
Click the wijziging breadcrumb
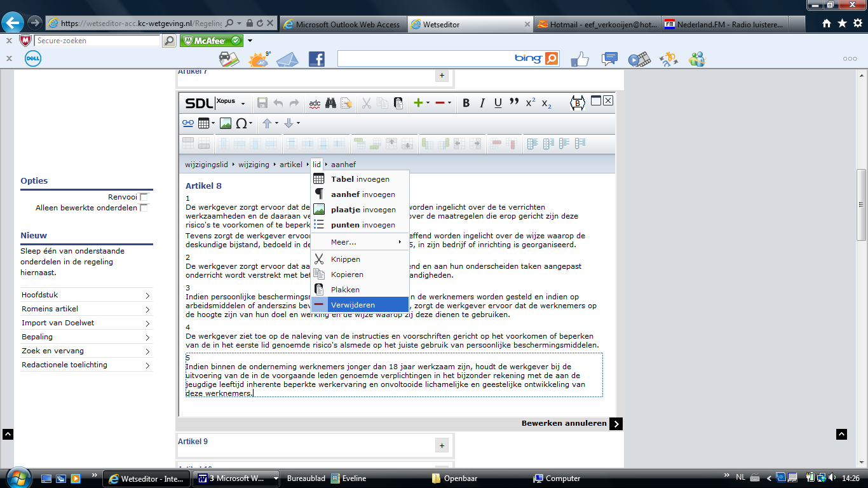(x=254, y=165)
